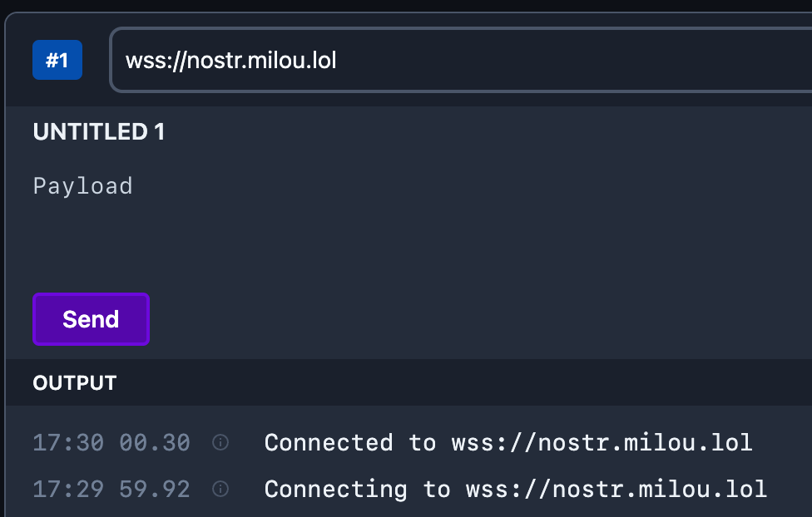Screen dimensions: 812x517
Task: Click the info icon beside the Connected log entry
Action: coord(220,443)
